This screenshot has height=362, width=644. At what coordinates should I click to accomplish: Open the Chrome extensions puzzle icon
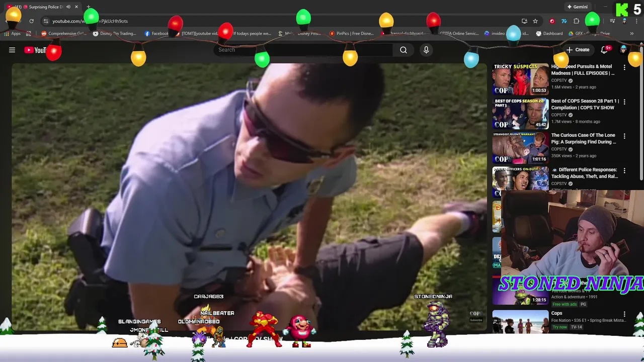tap(577, 21)
